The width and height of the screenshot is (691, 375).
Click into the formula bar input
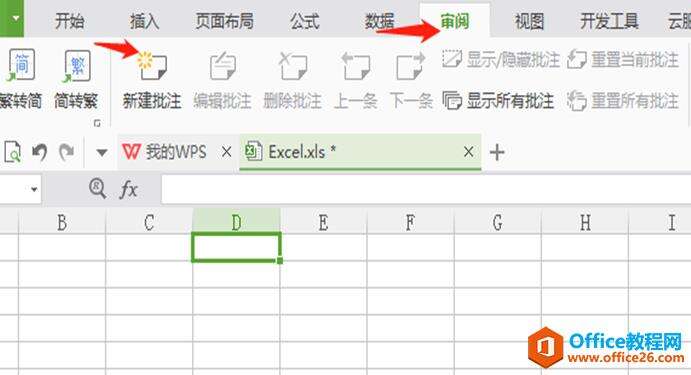coord(426,189)
